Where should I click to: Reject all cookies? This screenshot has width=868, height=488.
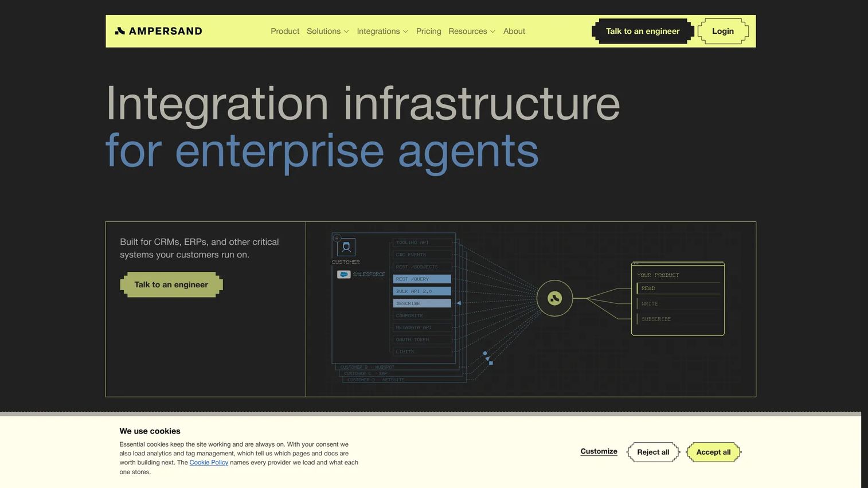click(x=653, y=452)
